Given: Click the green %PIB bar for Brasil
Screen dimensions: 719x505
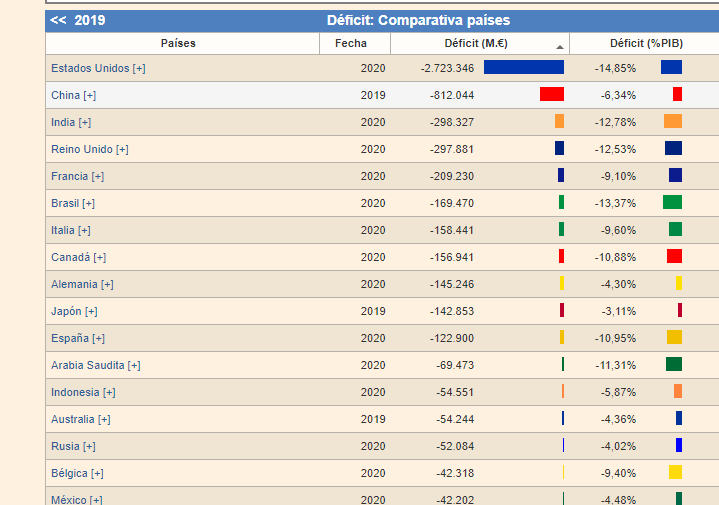Looking at the screenshot, I should [x=672, y=202].
